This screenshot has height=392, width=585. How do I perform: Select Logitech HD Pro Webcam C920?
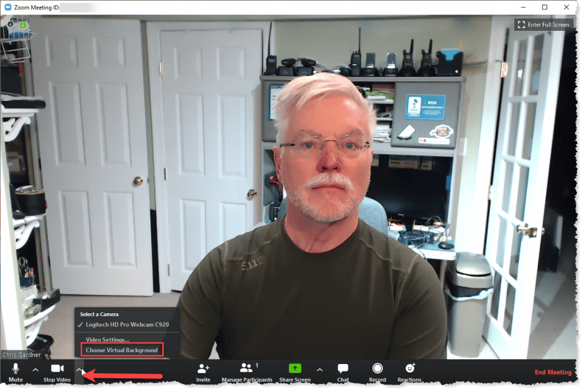tap(127, 325)
